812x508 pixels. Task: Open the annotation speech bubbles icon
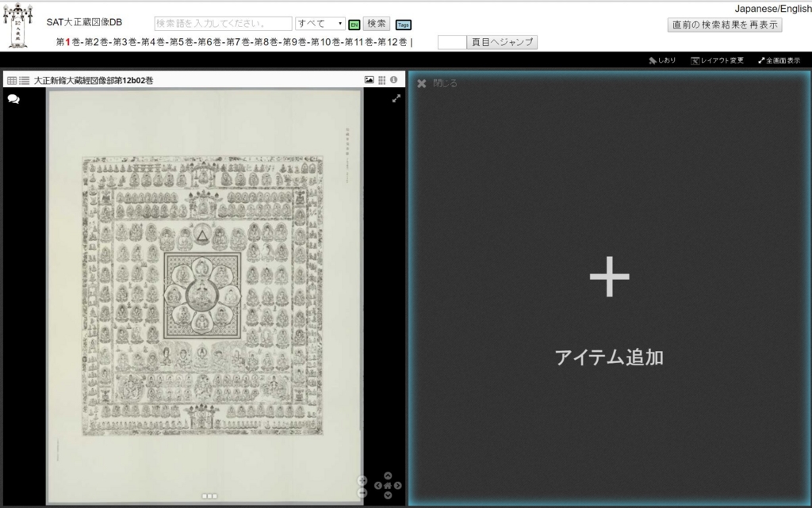pyautogui.click(x=13, y=99)
